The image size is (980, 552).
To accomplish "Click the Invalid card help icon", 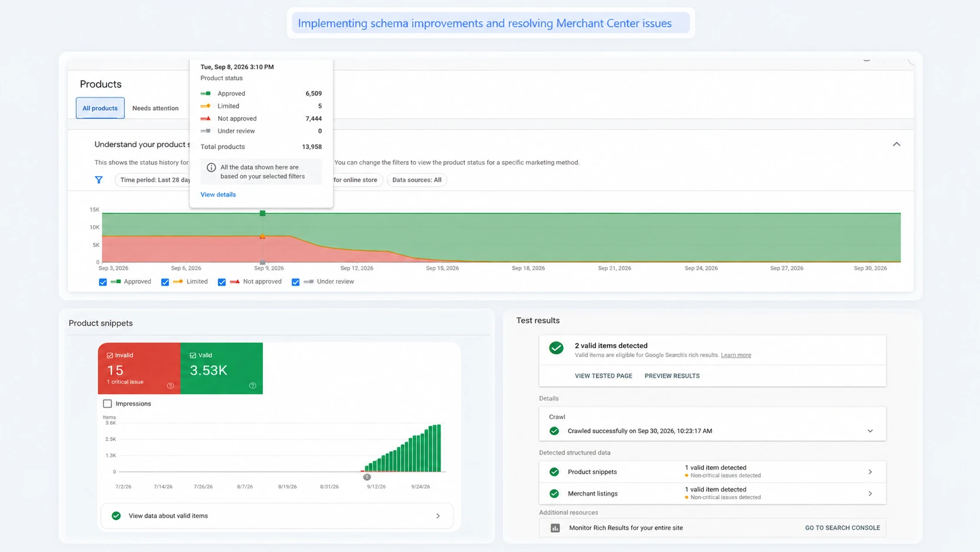I will tap(171, 385).
